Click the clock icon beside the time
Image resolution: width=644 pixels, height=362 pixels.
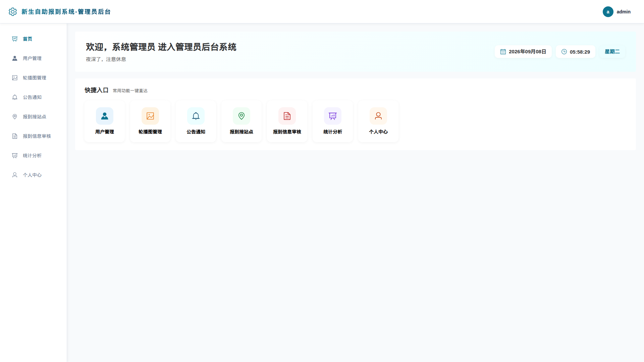[564, 52]
